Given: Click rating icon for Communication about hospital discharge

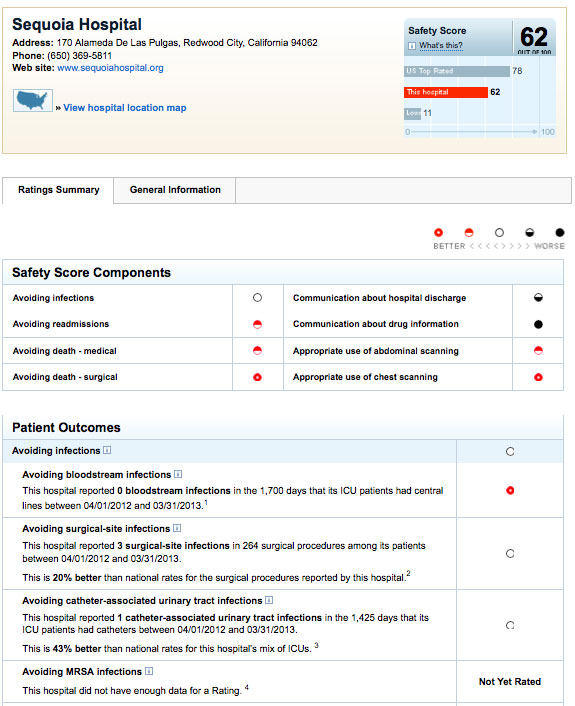Looking at the screenshot, I should click(538, 298).
